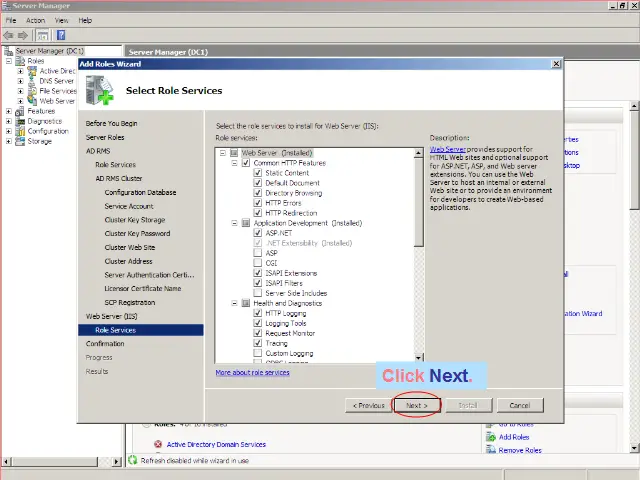The height and width of the screenshot is (480, 640).
Task: Collapse the Health and Diagnostics group
Action: click(234, 303)
